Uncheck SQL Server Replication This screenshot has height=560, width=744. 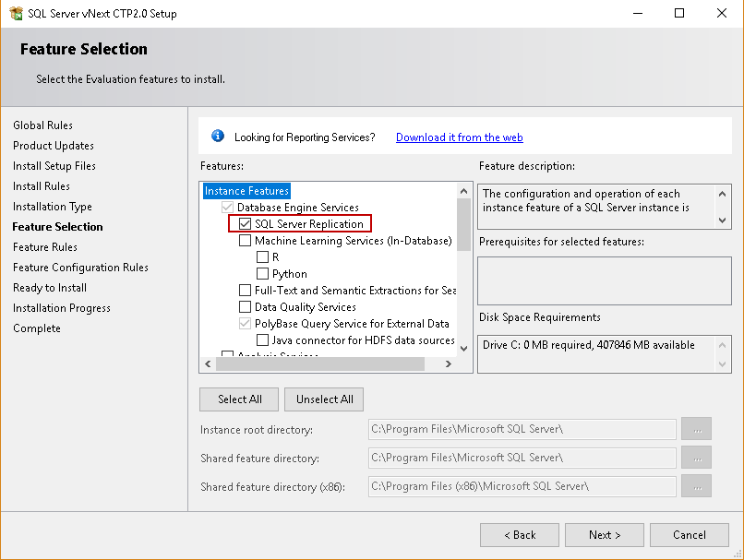(245, 224)
